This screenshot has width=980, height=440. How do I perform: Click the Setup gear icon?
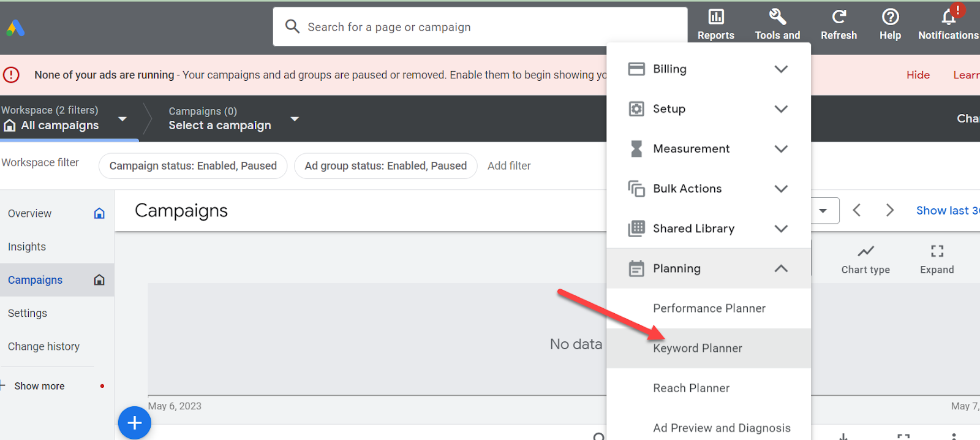tap(636, 109)
